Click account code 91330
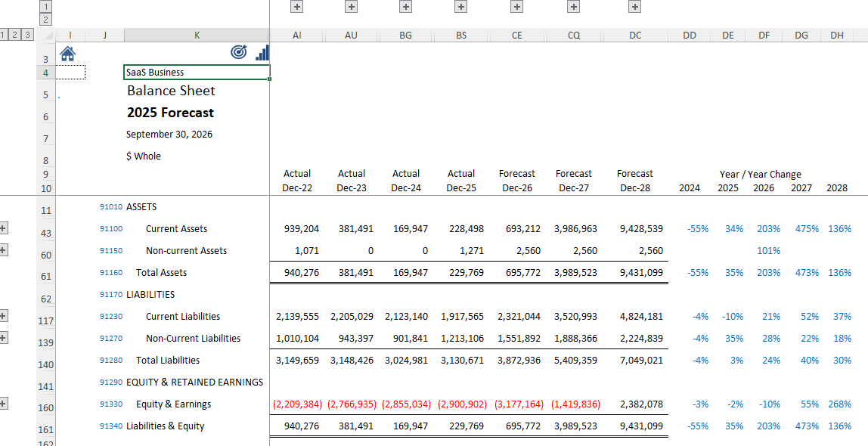Screen dimensions: 868x446 [x=110, y=404]
